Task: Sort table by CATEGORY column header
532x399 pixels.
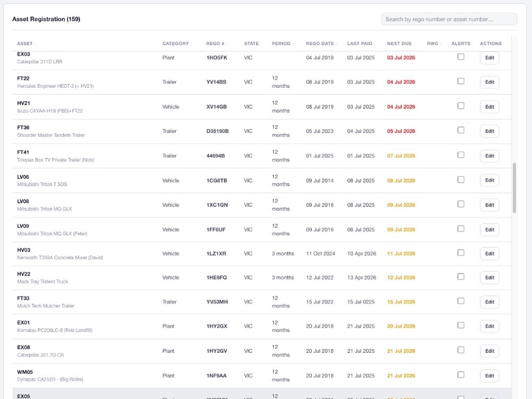Action: [177, 44]
